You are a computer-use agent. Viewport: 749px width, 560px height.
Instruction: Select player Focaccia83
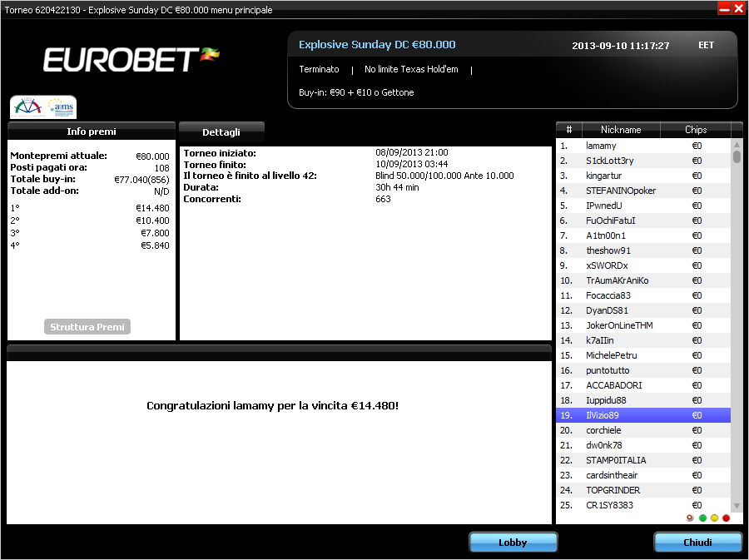click(x=643, y=295)
